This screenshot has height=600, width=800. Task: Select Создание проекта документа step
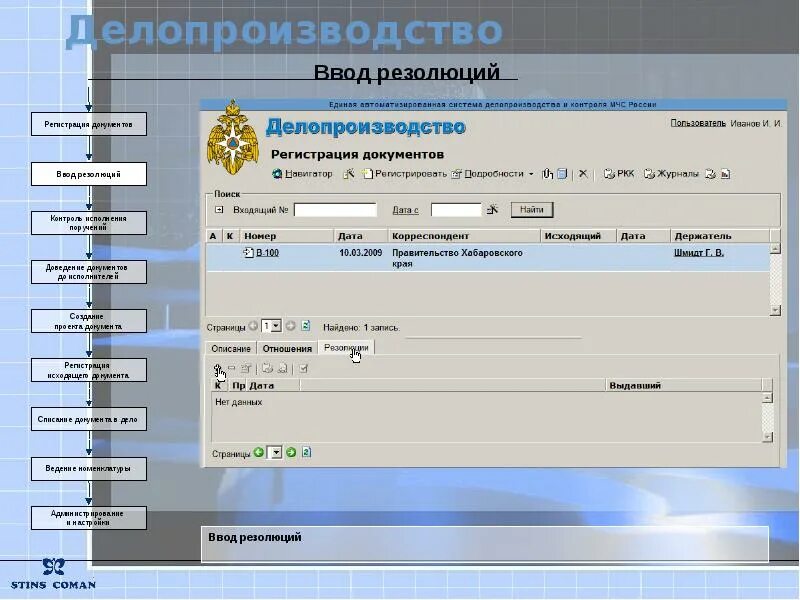89,321
